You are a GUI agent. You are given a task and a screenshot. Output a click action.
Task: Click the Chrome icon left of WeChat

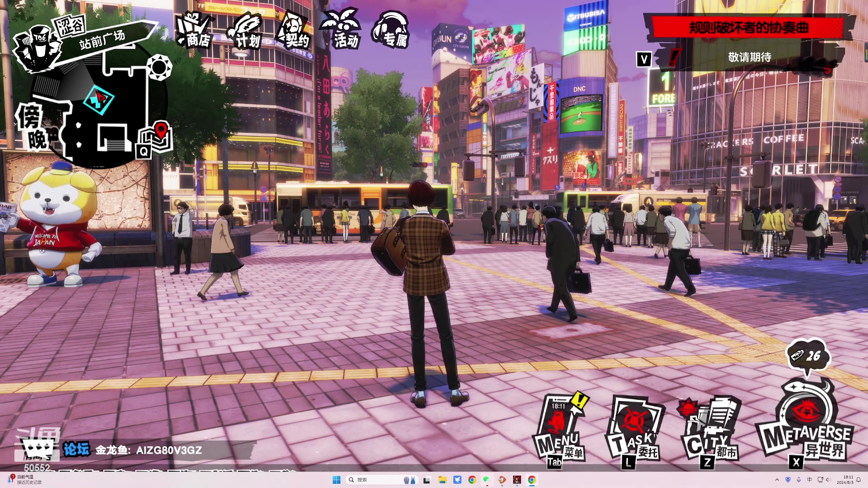[x=472, y=480]
